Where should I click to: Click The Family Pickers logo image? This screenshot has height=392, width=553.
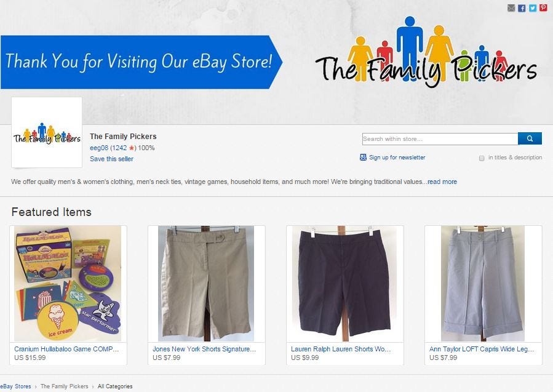[46, 132]
